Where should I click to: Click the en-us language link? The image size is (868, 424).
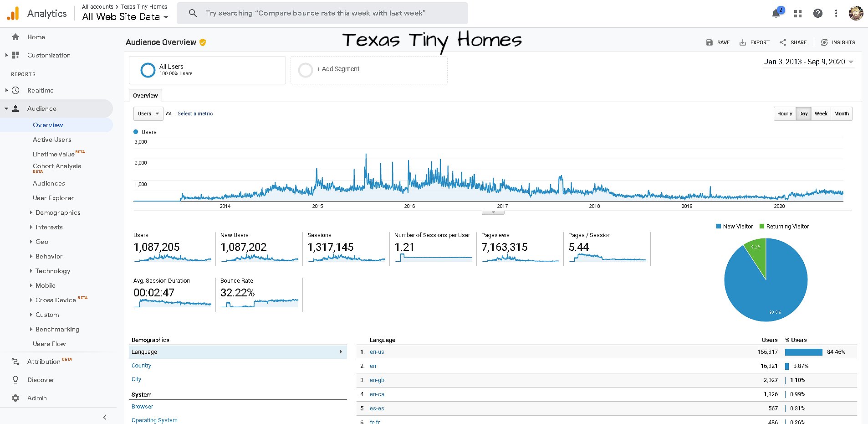click(377, 352)
